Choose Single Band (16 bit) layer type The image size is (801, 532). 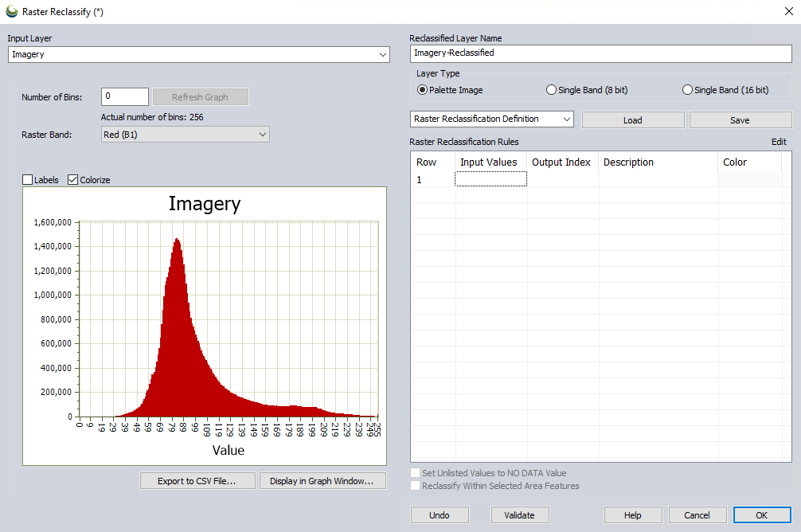pos(687,90)
